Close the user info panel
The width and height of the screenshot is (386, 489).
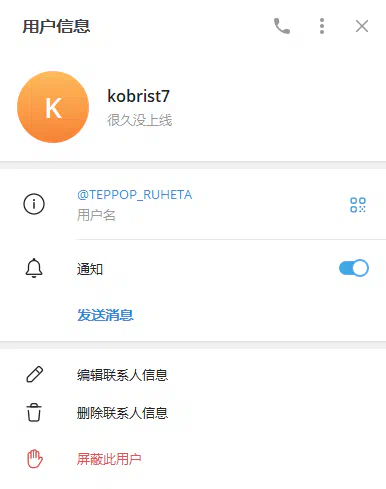point(362,26)
